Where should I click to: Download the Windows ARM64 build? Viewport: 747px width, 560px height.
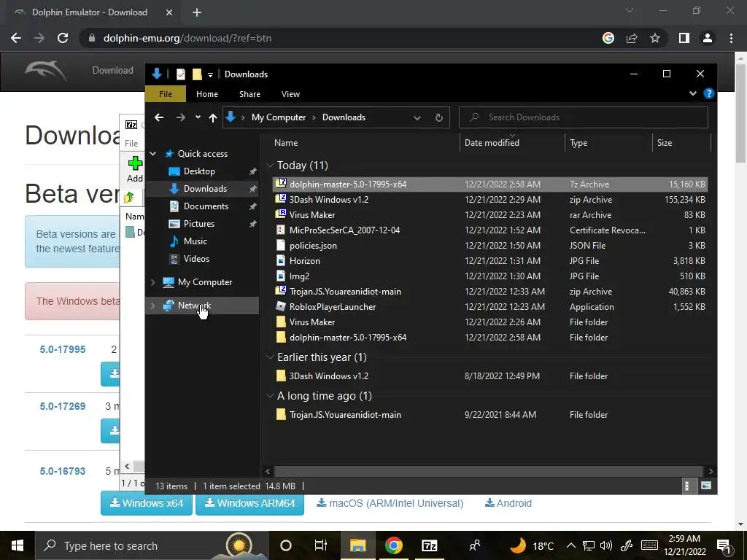click(249, 503)
